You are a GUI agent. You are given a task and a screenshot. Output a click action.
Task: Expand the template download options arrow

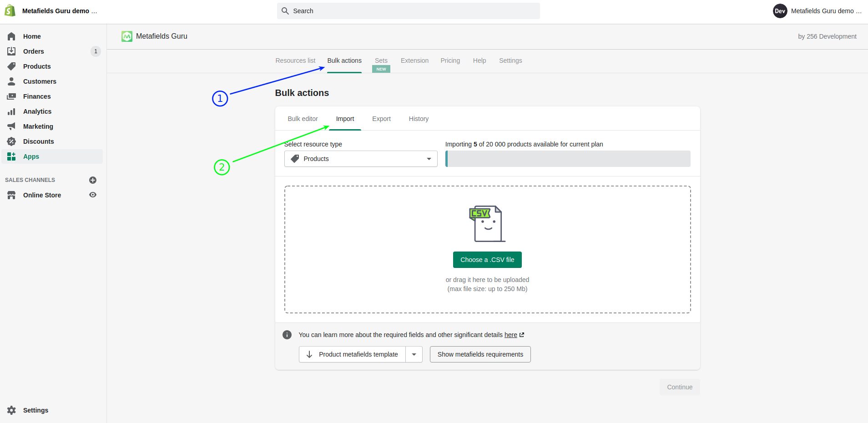(x=414, y=354)
